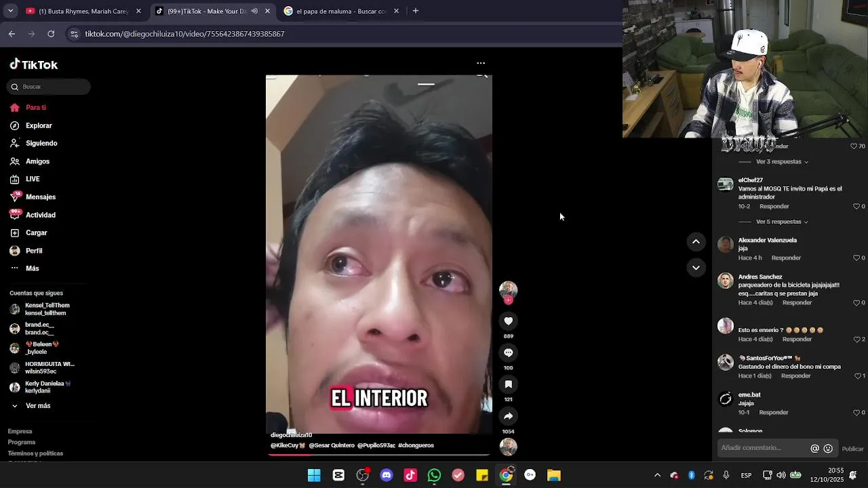Go to the previous video with up arrow
Image resolution: width=868 pixels, height=488 pixels.
click(696, 242)
